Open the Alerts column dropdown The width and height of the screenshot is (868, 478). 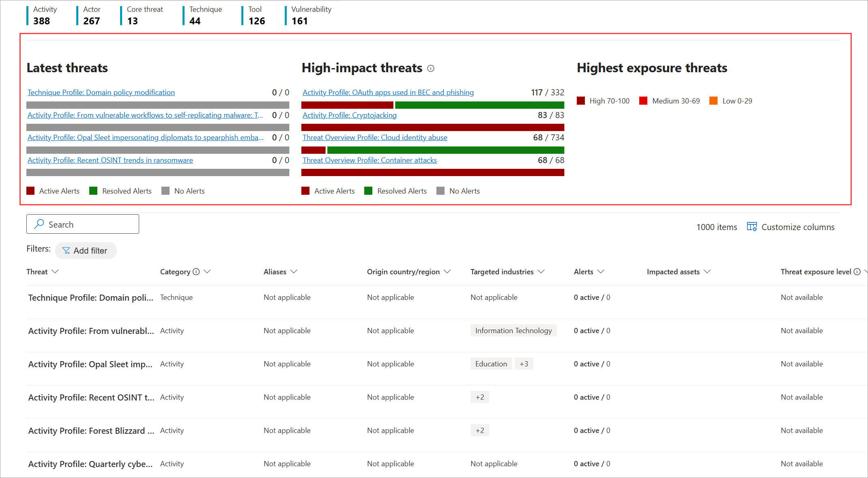(x=601, y=271)
